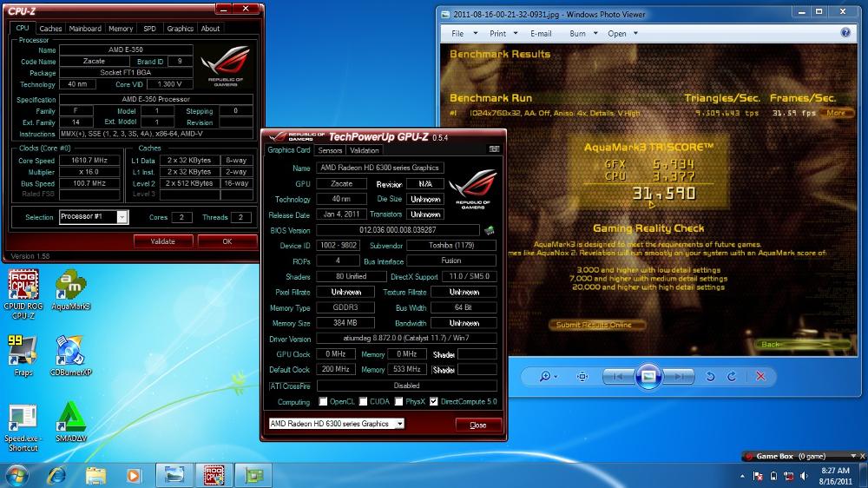
Task: Select the About tab in CPU-Z
Action: [x=210, y=29]
